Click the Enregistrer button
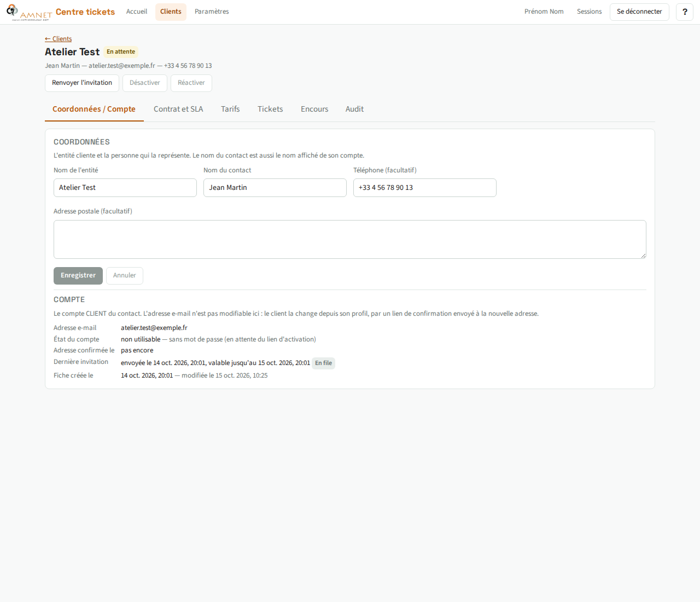The height and width of the screenshot is (602, 700). pyautogui.click(x=78, y=276)
